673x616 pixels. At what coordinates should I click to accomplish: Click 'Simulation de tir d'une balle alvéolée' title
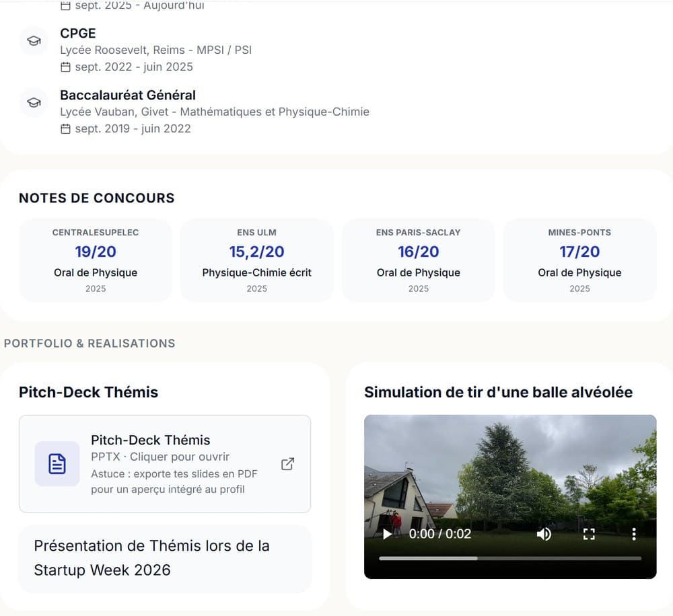click(x=498, y=392)
